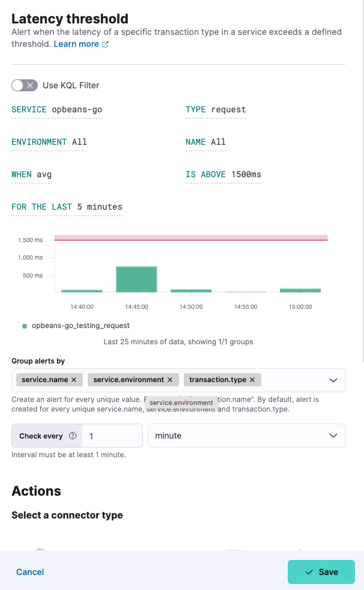The image size is (364, 590).
Task: Expand the Group alerts by field chevron
Action: pos(333,380)
